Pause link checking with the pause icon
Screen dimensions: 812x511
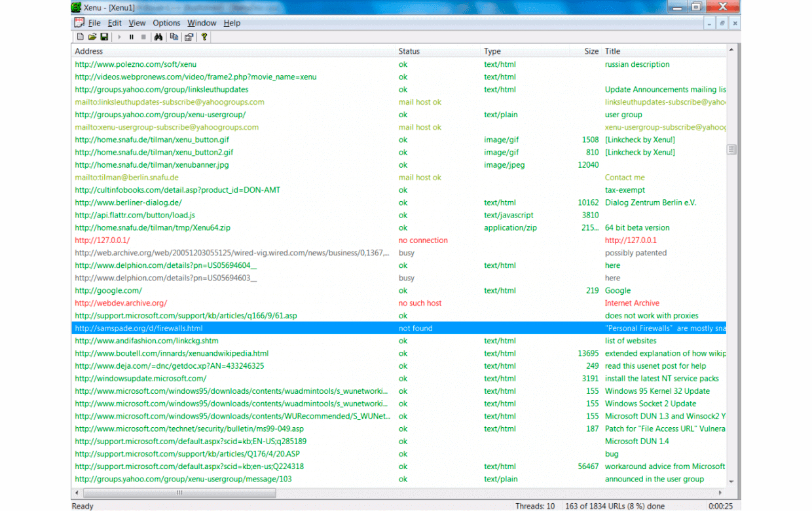pyautogui.click(x=132, y=37)
